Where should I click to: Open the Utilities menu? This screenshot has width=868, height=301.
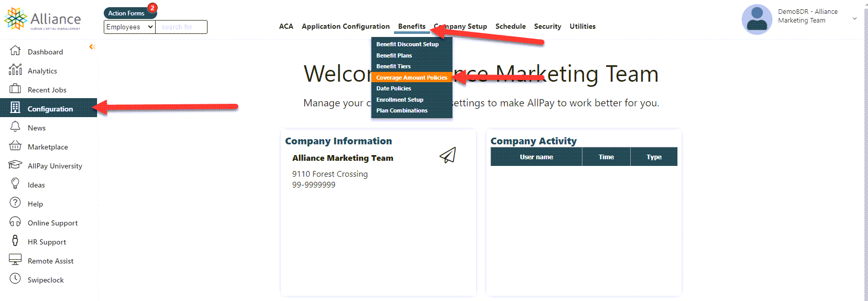(x=582, y=26)
